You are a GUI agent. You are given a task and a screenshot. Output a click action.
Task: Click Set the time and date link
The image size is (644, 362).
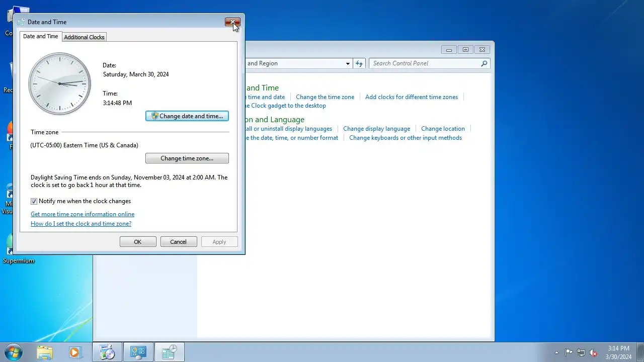click(265, 97)
